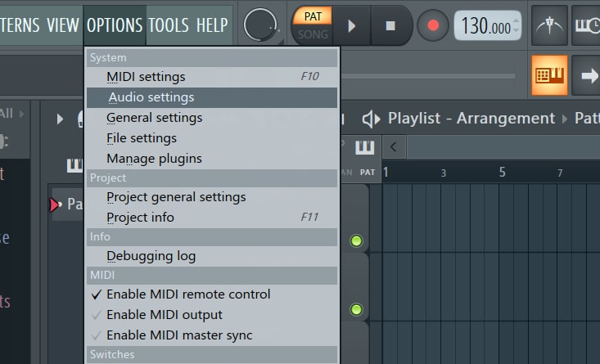The image size is (600, 364).
Task: Select Audio settings from Options menu
Action: pyautogui.click(x=151, y=97)
